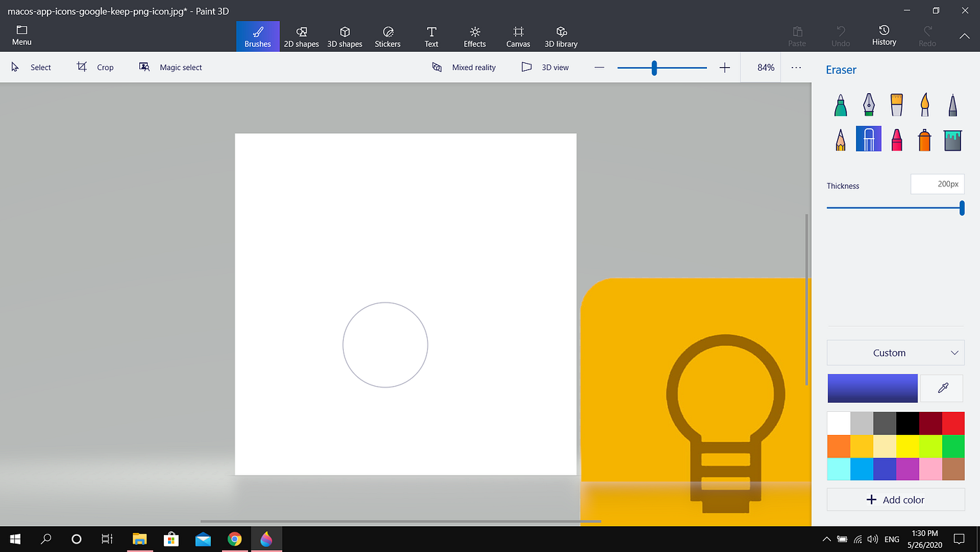The width and height of the screenshot is (980, 552).
Task: Select the Marker brush
Action: coord(840,104)
